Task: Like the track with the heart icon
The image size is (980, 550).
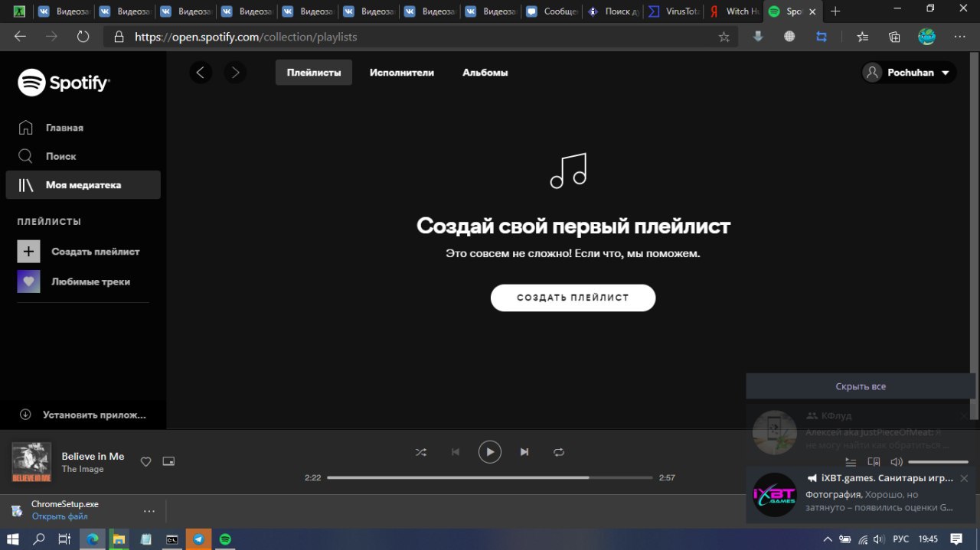Action: [145, 461]
